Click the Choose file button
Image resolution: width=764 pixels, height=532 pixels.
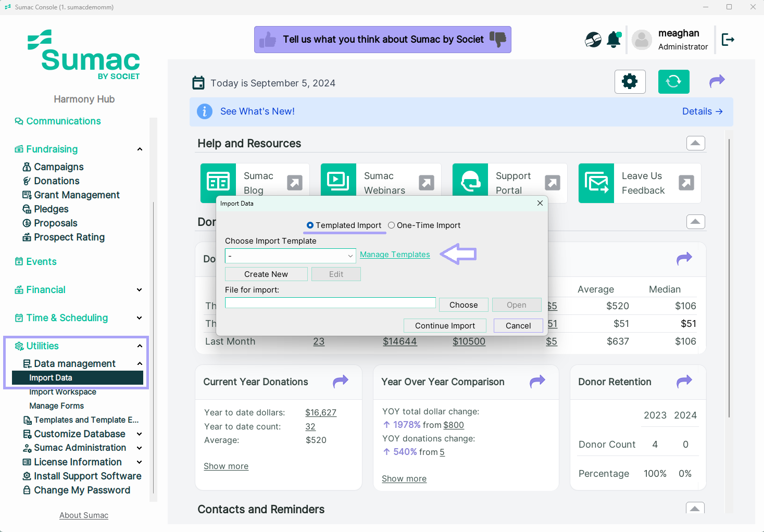[x=464, y=305]
